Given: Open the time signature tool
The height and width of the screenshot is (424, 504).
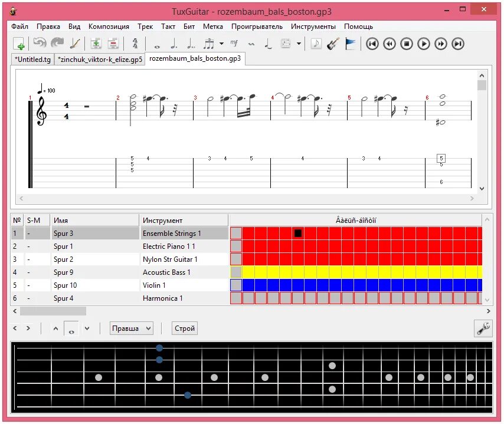Looking at the screenshot, I should [135, 44].
